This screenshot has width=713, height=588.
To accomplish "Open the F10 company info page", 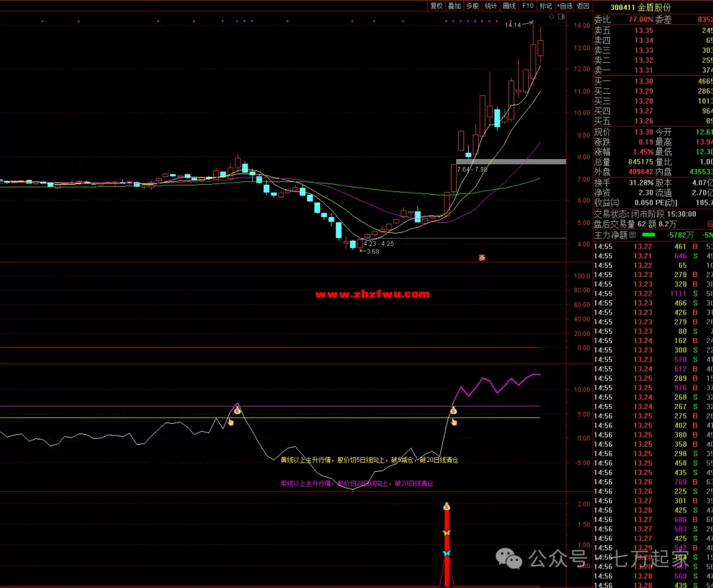I will pyautogui.click(x=528, y=6).
